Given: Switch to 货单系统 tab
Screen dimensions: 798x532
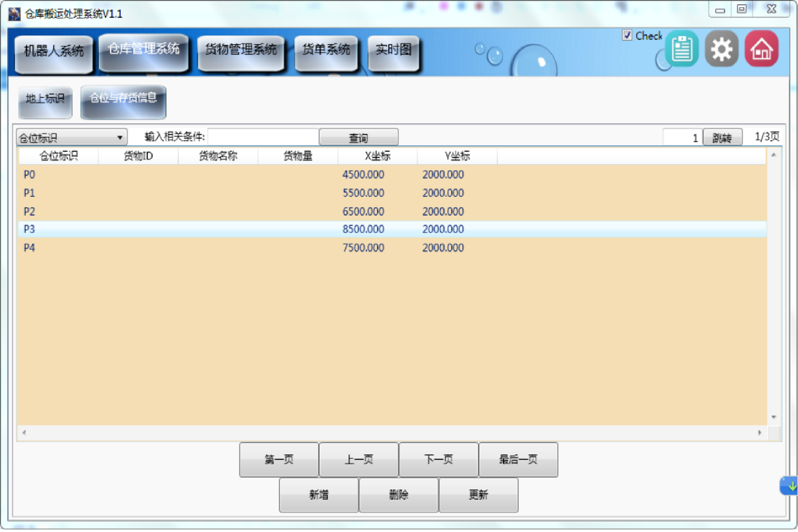Looking at the screenshot, I should (x=326, y=53).
